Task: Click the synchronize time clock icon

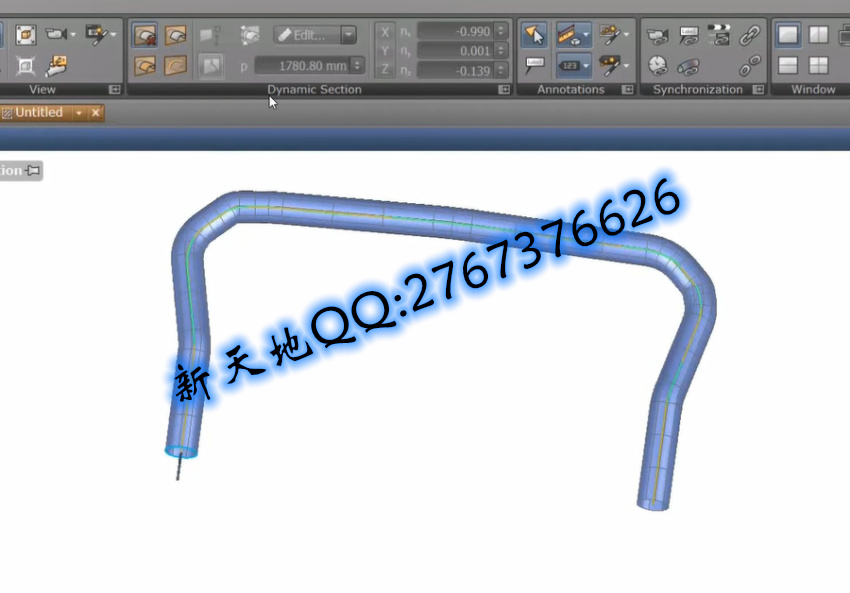Action: [657, 66]
